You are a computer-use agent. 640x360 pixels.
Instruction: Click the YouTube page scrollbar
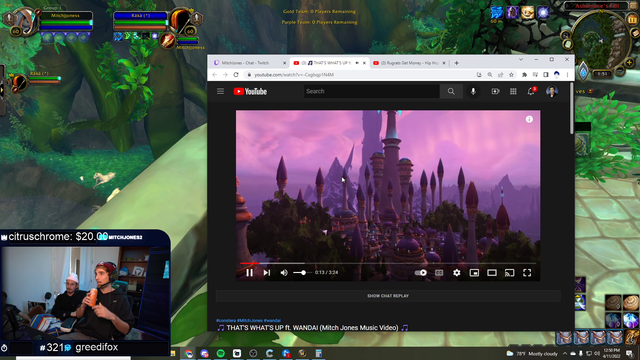click(x=572, y=108)
